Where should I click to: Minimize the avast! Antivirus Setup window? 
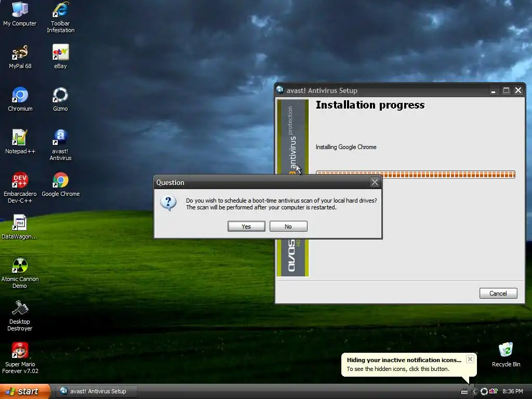click(x=494, y=90)
